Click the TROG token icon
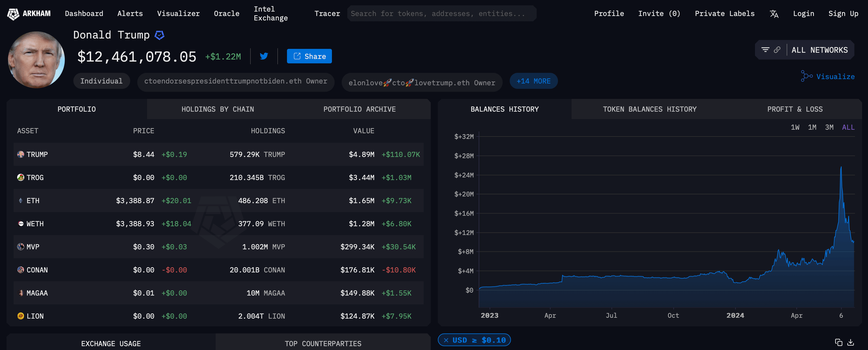Viewport: 868px width, 350px height. point(20,177)
